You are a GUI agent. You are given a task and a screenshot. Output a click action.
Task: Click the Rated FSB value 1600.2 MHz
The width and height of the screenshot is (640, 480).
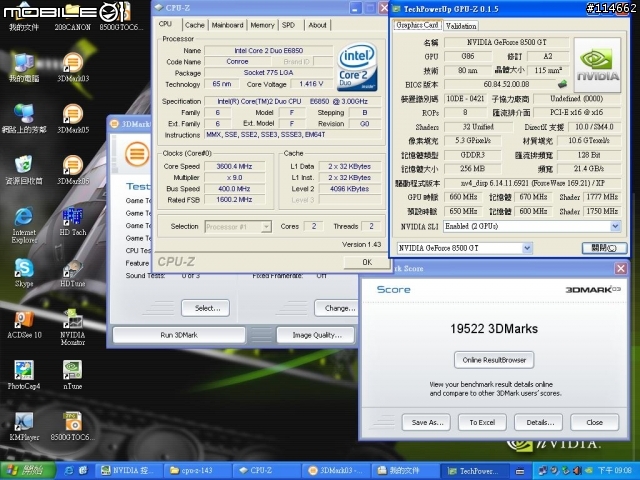234,200
